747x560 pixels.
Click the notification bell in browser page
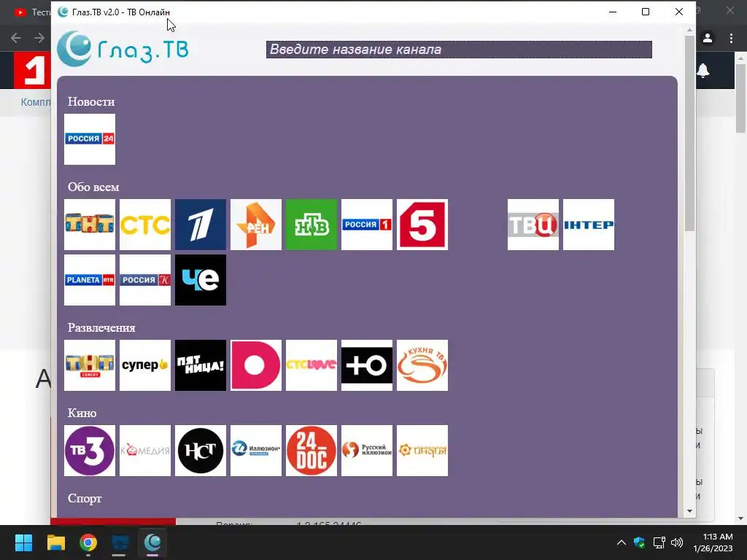tap(703, 71)
